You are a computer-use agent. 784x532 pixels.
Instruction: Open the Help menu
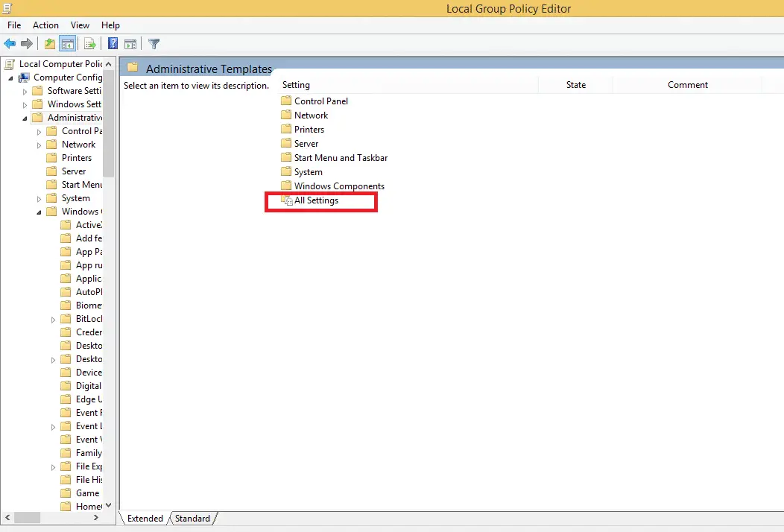110,25
